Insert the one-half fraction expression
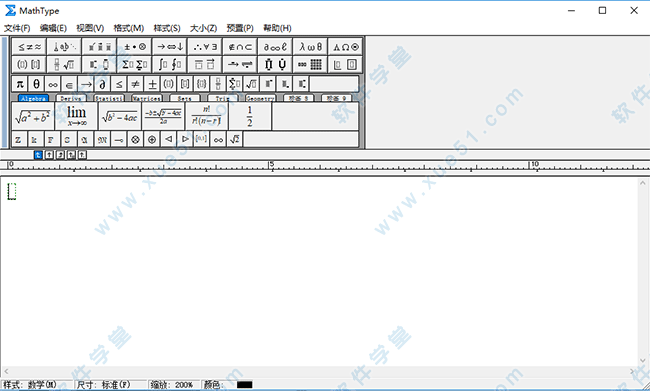The image size is (650, 391). pyautogui.click(x=250, y=117)
